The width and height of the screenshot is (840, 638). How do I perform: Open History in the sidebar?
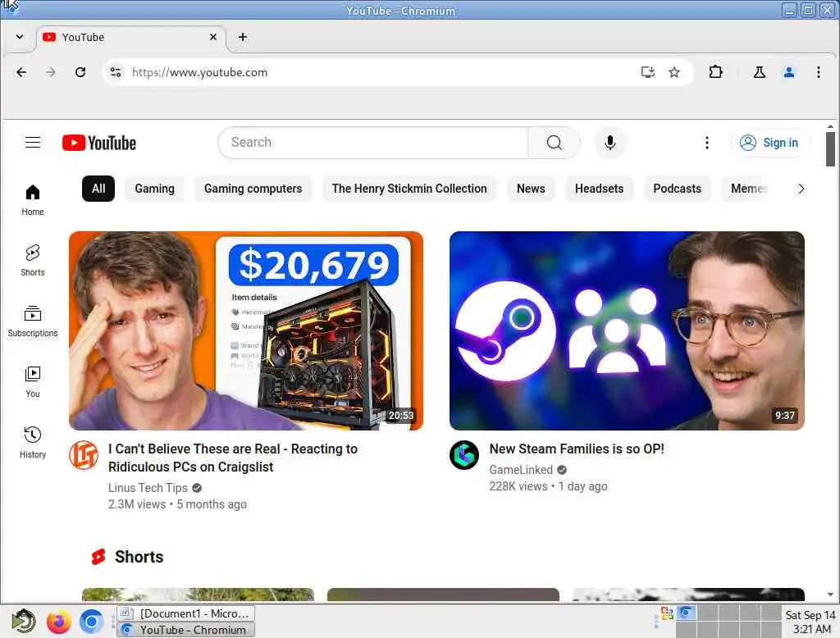click(x=33, y=442)
